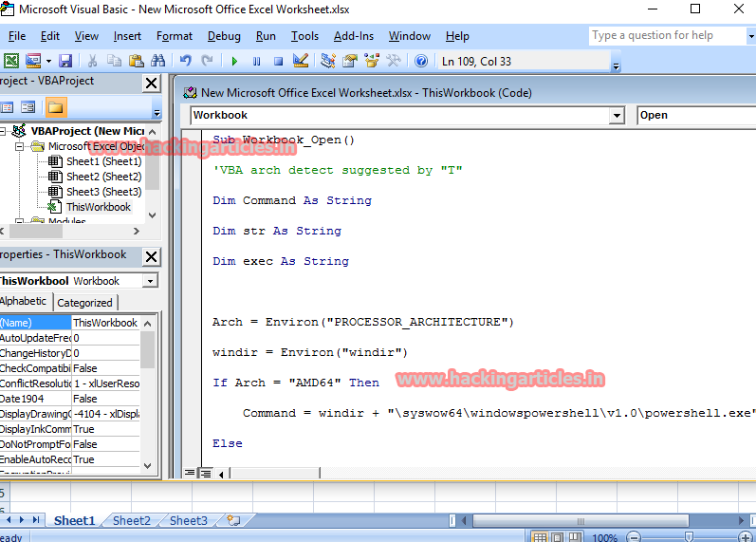
Task: Click the Date1904 property False value
Action: click(x=105, y=399)
